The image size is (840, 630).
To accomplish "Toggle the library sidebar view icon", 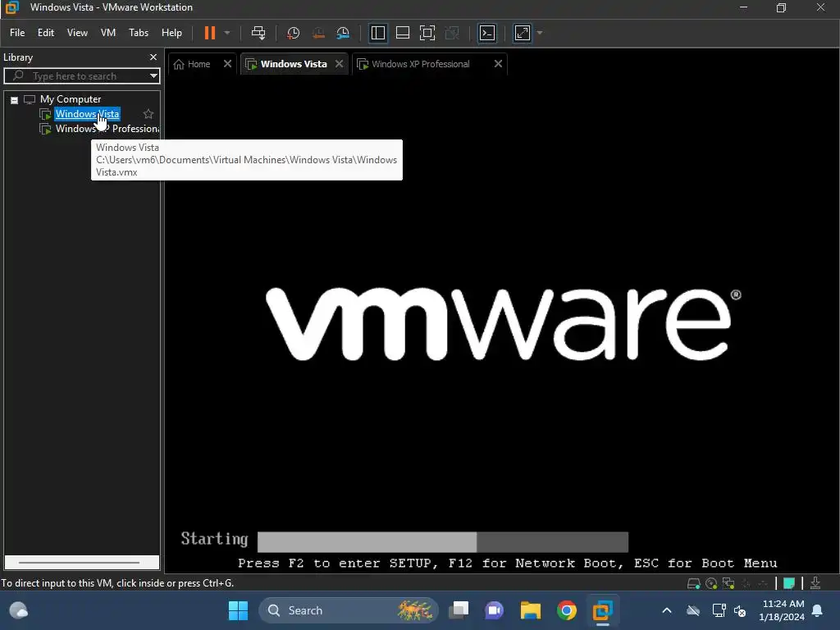I will tap(377, 33).
